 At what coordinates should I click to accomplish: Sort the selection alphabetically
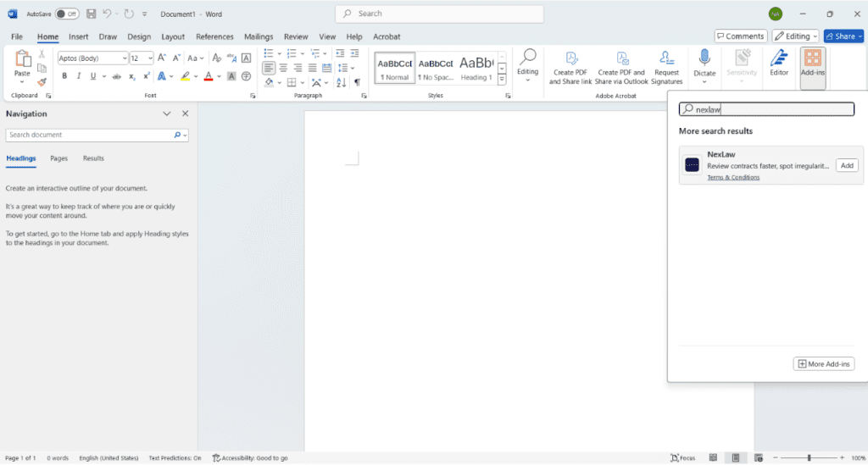tap(341, 82)
